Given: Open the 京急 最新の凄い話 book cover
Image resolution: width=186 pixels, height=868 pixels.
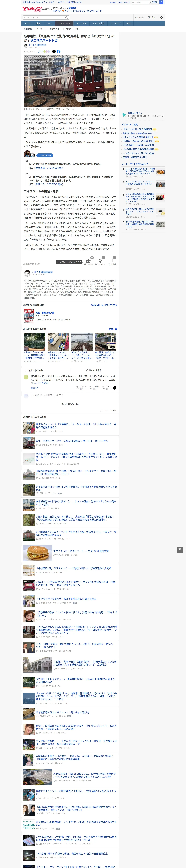Looking at the screenshot, I should [29, 316].
